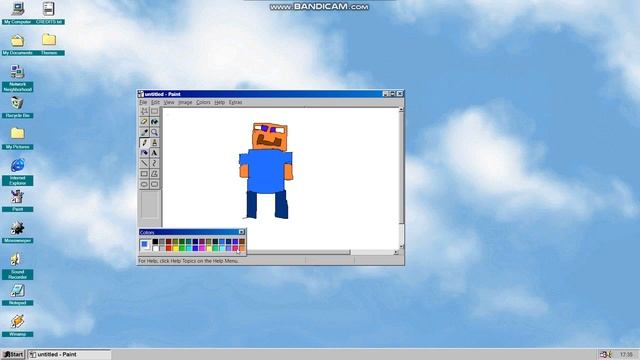The image size is (640, 360).
Task: Pick the Fill With Color bucket tool
Action: [x=154, y=122]
